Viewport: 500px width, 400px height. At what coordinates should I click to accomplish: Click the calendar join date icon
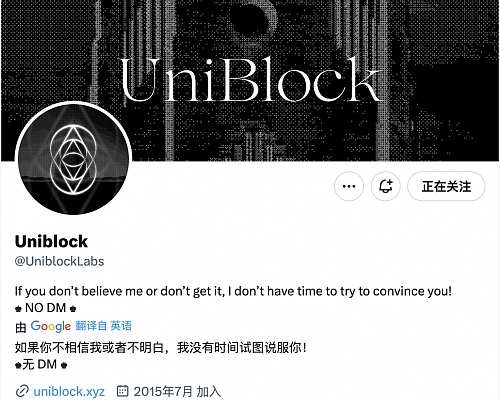[x=122, y=391]
